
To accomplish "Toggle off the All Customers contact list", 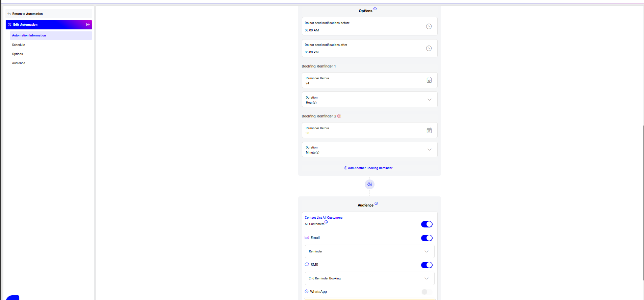I will pyautogui.click(x=427, y=224).
